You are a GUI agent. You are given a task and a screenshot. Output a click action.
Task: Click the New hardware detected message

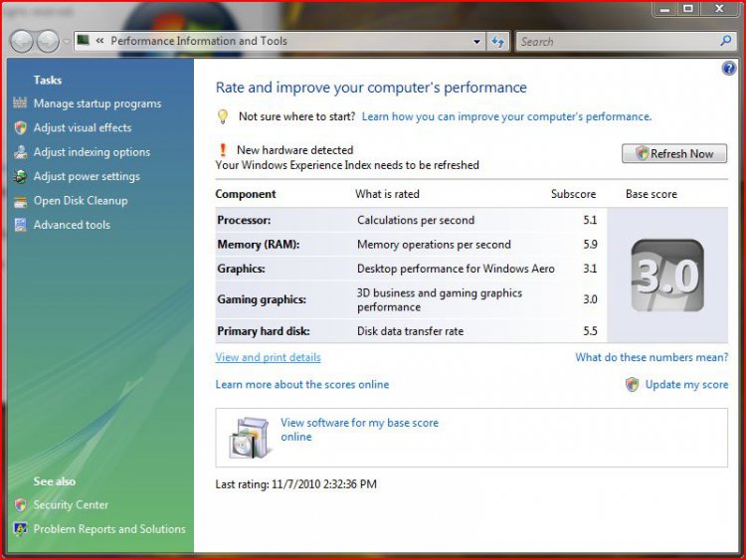pyautogui.click(x=295, y=150)
